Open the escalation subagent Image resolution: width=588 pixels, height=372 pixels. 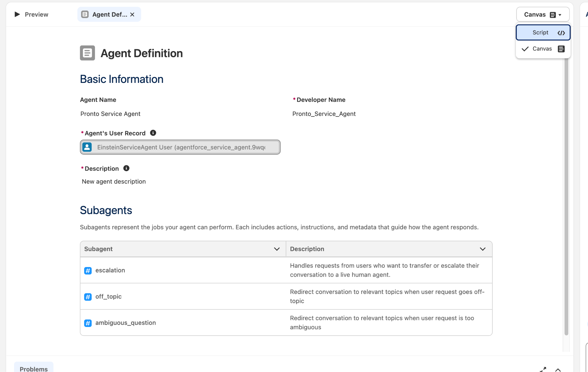pyautogui.click(x=110, y=270)
